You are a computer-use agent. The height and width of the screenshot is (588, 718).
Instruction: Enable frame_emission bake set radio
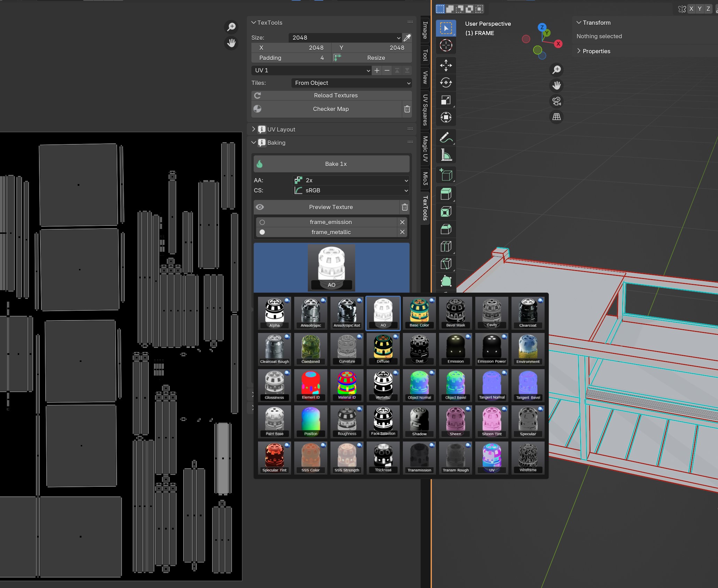(262, 222)
